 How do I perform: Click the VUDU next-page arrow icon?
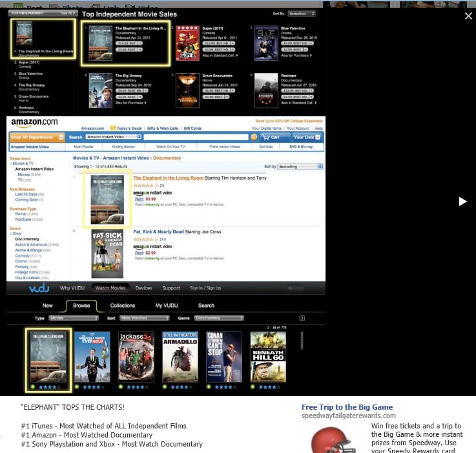click(x=302, y=318)
